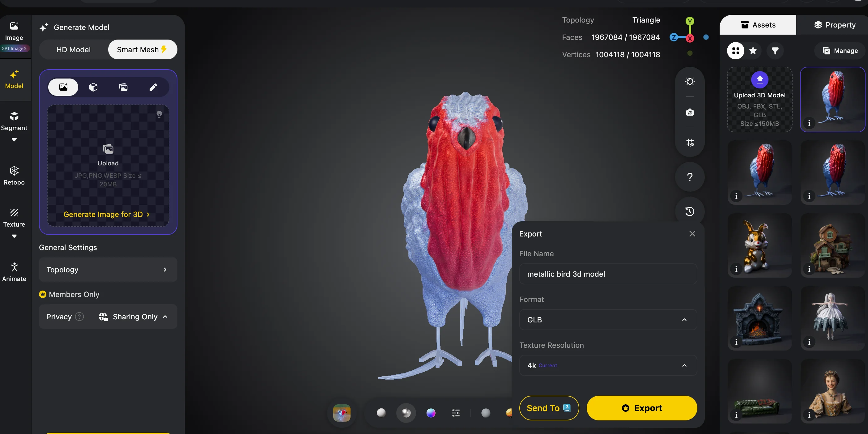Show all assets grid view icon
The image size is (868, 434).
(x=736, y=51)
